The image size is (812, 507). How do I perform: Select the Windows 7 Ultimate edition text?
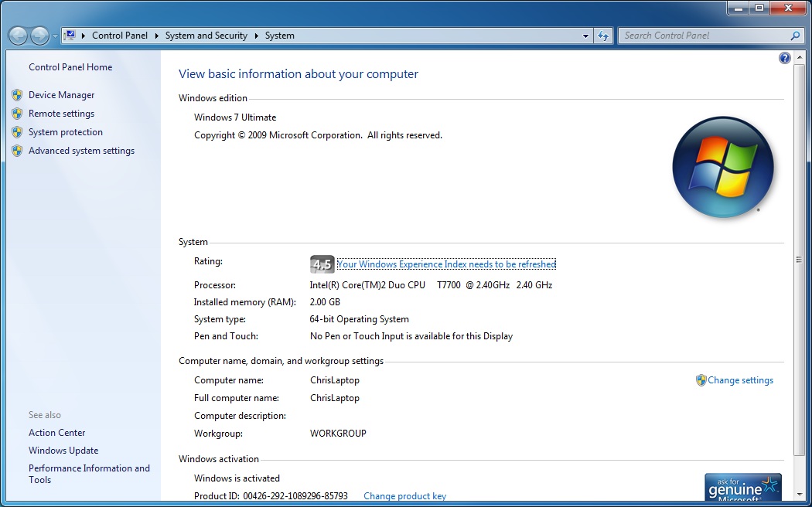coord(235,117)
